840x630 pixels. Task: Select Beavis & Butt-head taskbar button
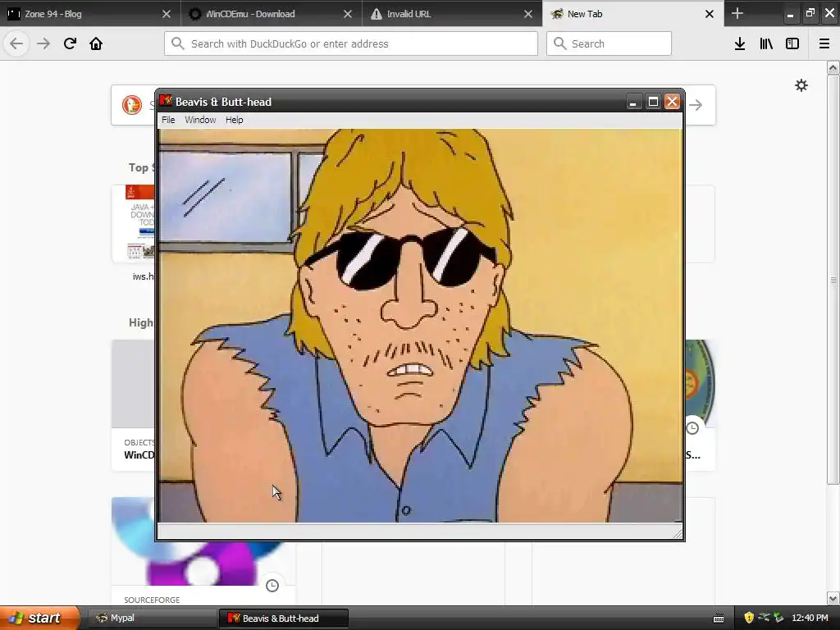click(x=283, y=619)
